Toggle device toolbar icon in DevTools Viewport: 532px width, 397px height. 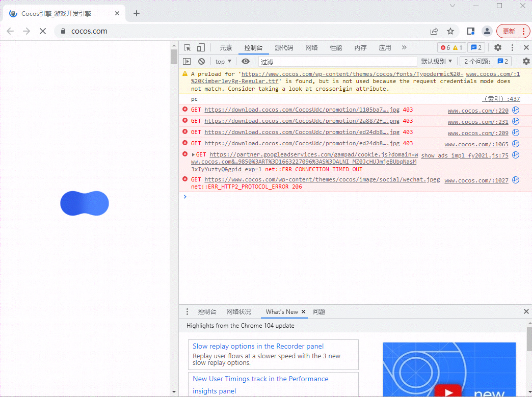(x=201, y=47)
